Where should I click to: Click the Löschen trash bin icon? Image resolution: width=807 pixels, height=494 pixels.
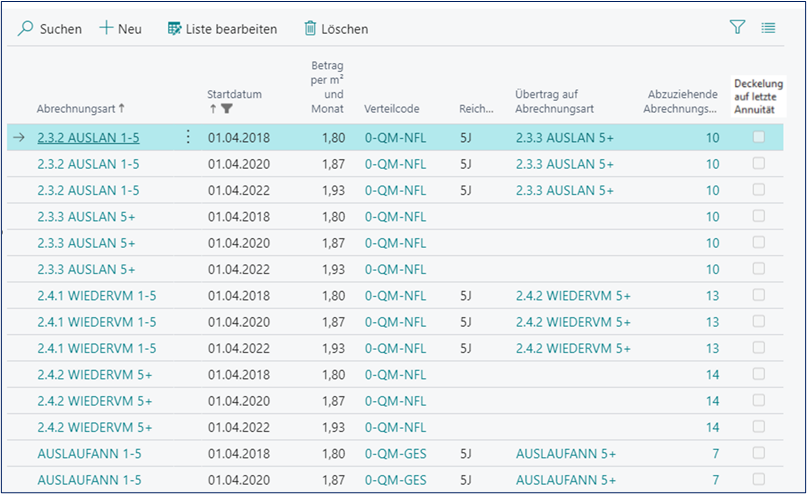pos(310,29)
